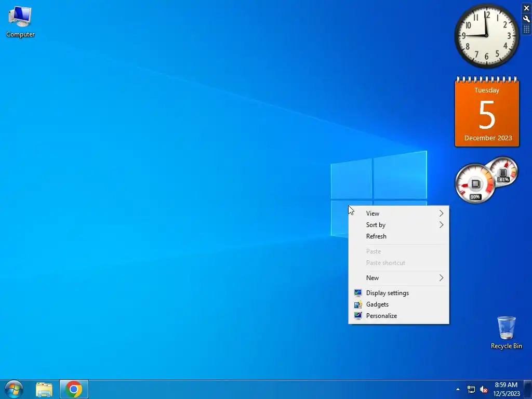532x399 pixels.
Task: Launch File Explorer from taskbar
Action: [x=44, y=389]
